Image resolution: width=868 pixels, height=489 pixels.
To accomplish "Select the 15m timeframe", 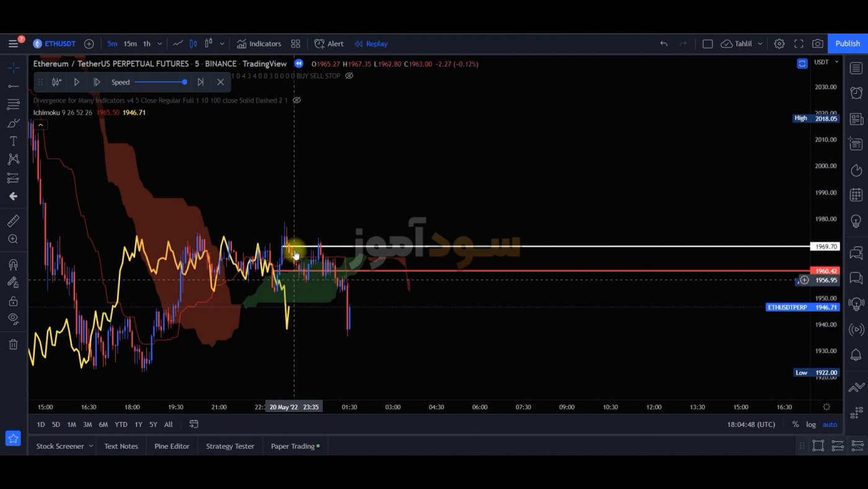I will [130, 43].
